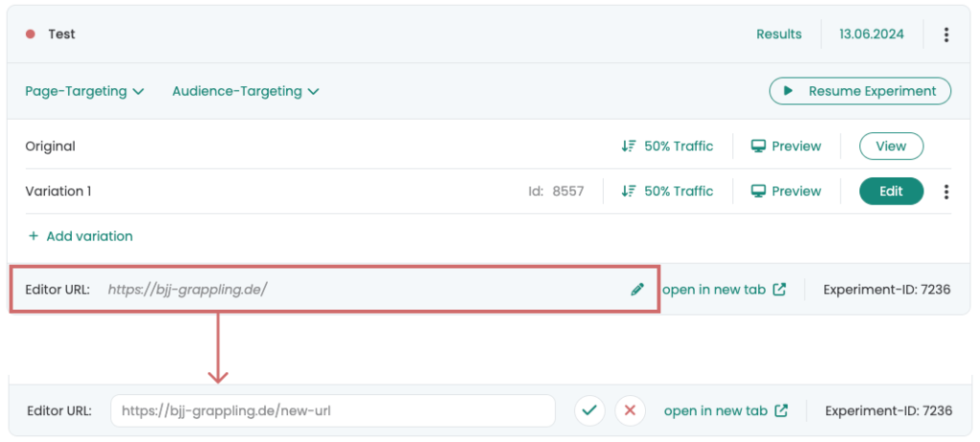Open the Test experiment three-dot menu
The image size is (980, 442).
[947, 35]
